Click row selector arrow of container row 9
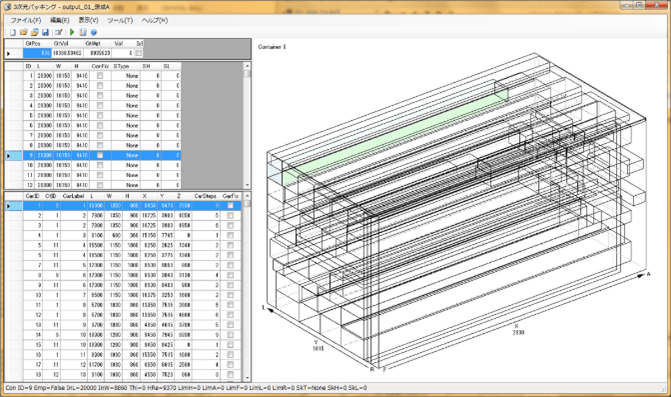 (x=14, y=155)
